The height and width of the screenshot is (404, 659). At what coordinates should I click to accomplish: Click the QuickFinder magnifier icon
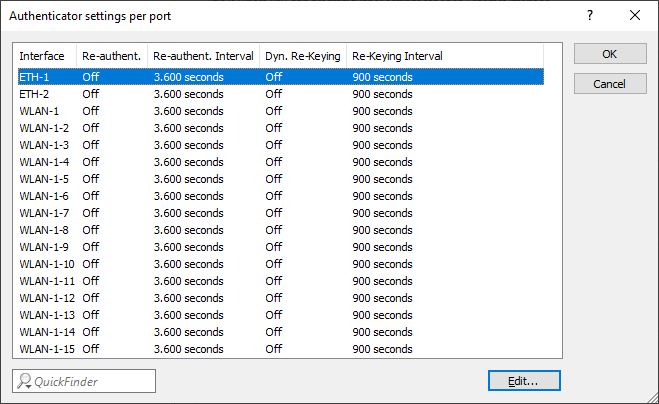pyautogui.click(x=24, y=381)
